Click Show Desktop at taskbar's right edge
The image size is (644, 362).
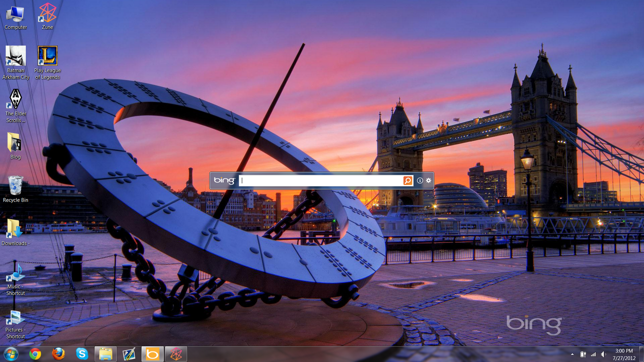coord(642,354)
